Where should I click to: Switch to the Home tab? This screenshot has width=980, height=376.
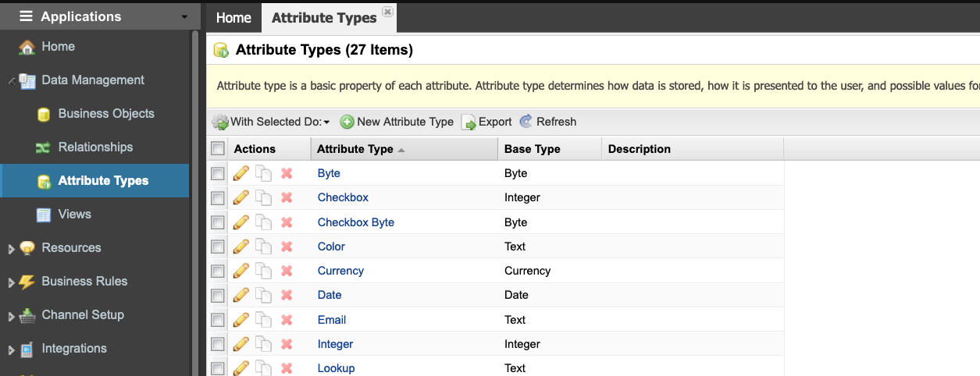click(233, 17)
